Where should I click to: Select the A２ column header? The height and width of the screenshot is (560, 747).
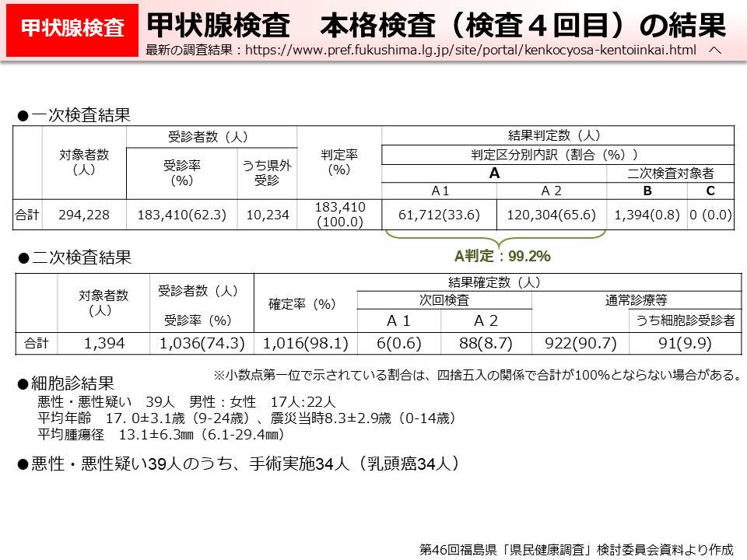(553, 192)
